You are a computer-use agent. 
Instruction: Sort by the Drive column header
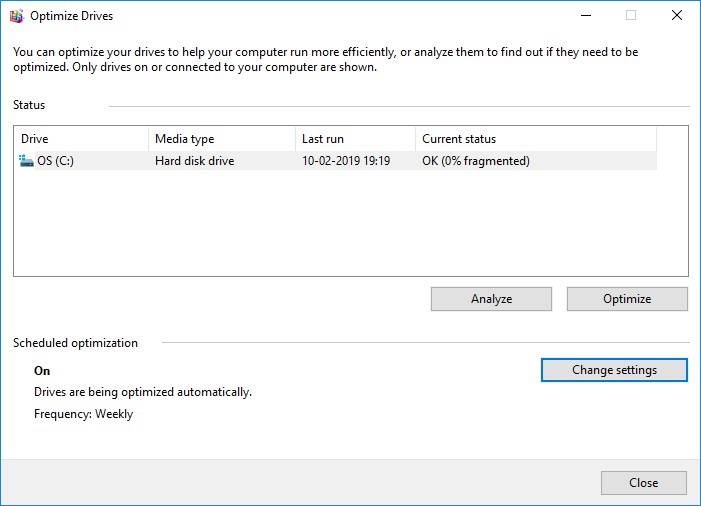pyautogui.click(x=81, y=139)
